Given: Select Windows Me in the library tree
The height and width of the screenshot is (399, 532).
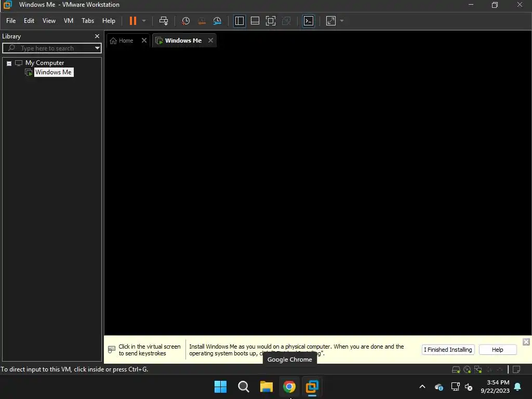Looking at the screenshot, I should click(x=54, y=72).
